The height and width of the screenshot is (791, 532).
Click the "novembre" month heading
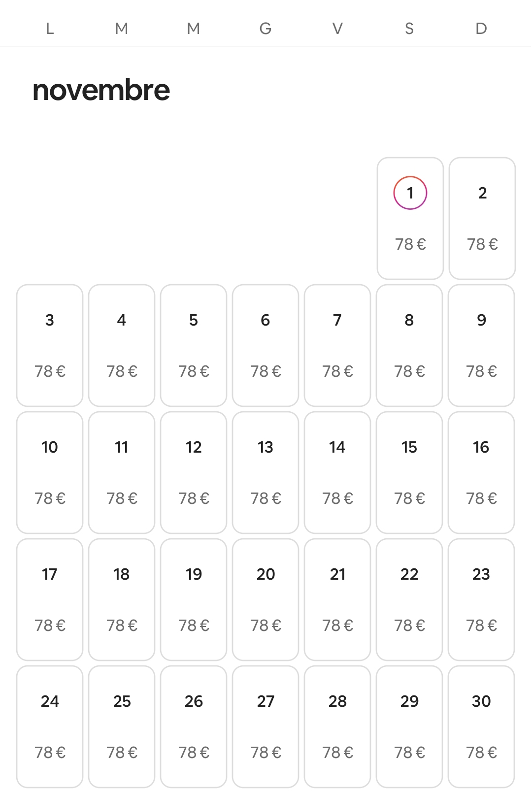(x=101, y=90)
